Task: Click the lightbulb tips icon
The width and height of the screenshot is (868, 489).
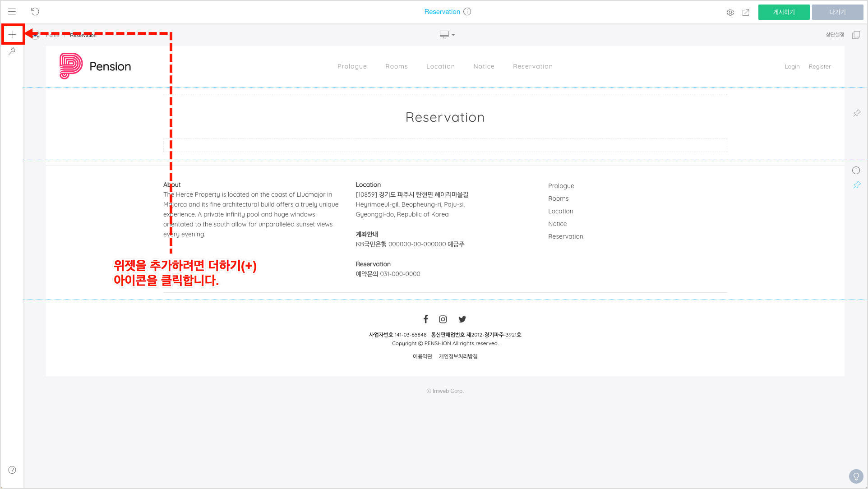Action: coord(856,476)
